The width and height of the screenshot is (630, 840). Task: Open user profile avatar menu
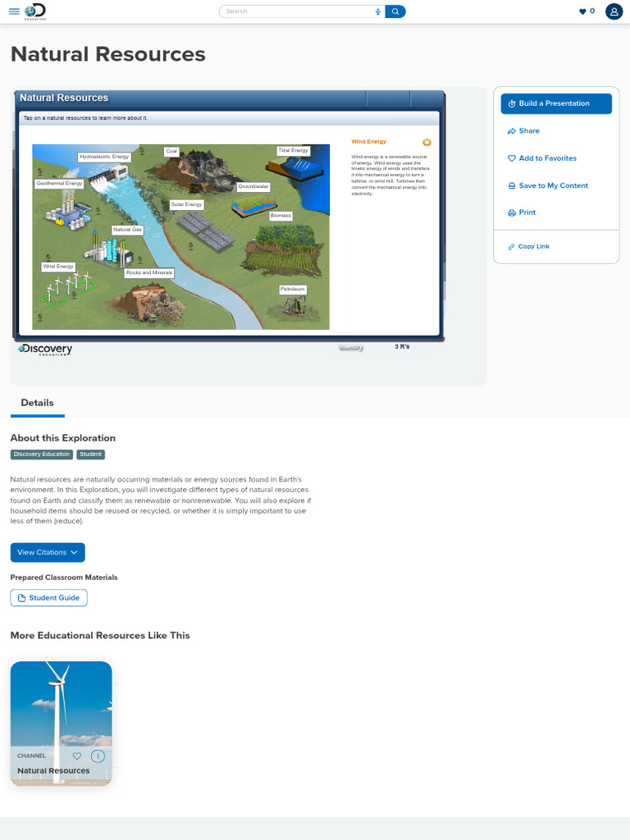coord(614,11)
